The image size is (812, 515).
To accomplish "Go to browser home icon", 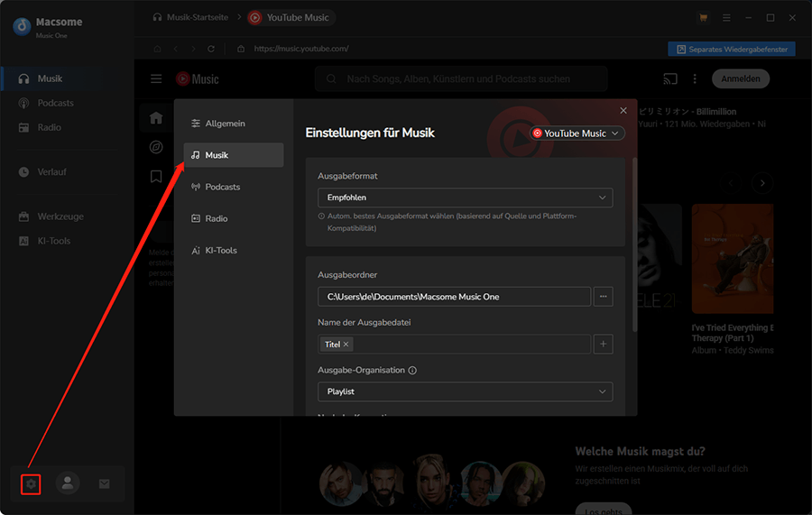I will point(157,49).
